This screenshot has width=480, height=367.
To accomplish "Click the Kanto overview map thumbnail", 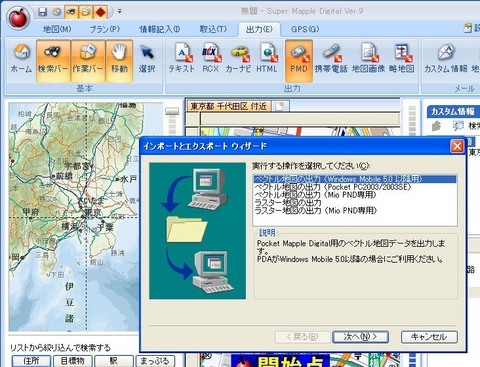I will pyautogui.click(x=74, y=217).
